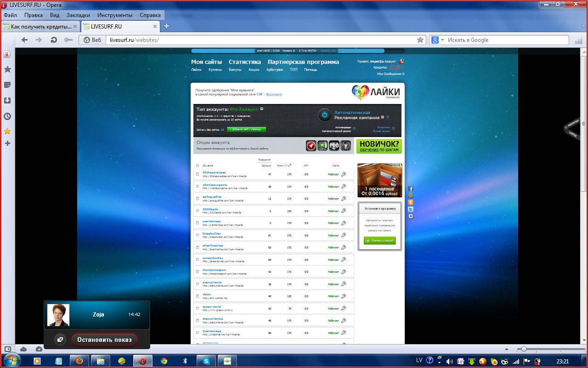Go to the Партнерская программа section
The image size is (588, 368).
304,62
